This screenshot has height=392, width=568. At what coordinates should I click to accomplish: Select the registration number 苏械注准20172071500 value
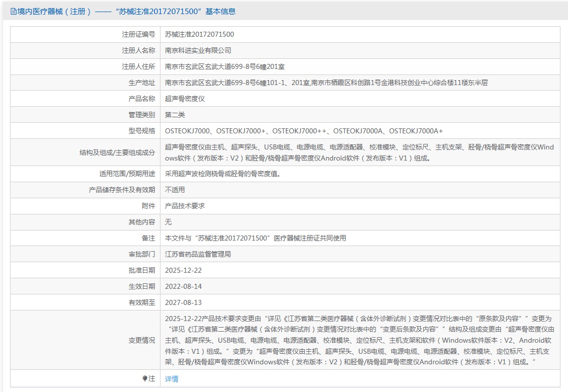(x=199, y=35)
